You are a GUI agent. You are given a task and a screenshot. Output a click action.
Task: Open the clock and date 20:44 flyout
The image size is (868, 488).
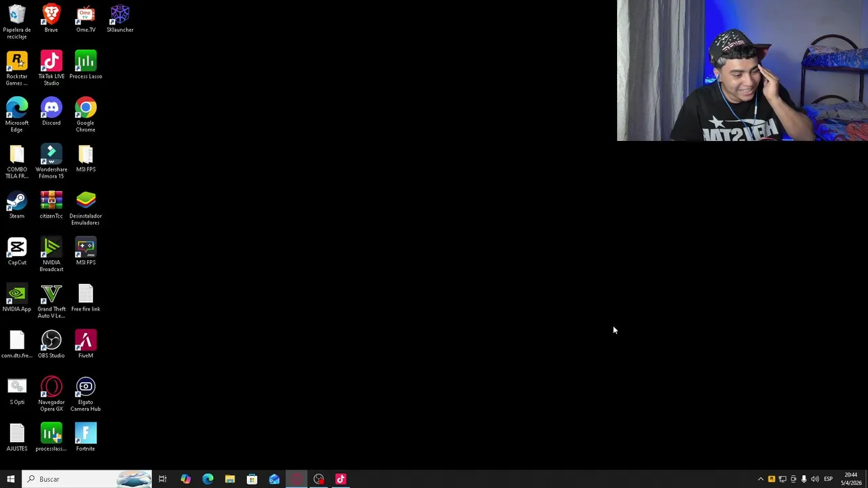pyautogui.click(x=850, y=479)
